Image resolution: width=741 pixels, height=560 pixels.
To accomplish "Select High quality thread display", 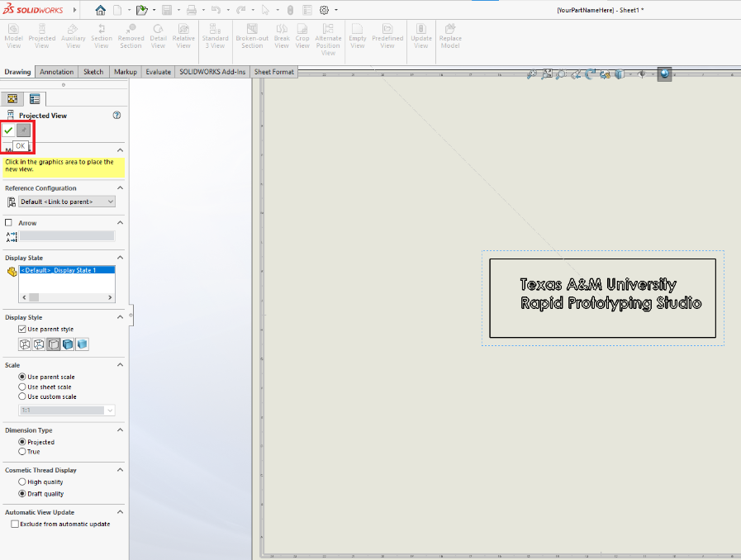I will [22, 482].
